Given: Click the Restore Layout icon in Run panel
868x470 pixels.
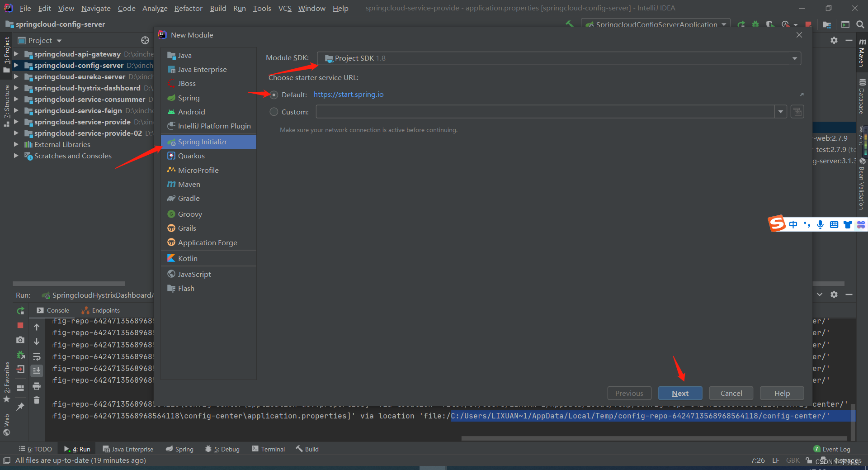Looking at the screenshot, I should (20, 388).
